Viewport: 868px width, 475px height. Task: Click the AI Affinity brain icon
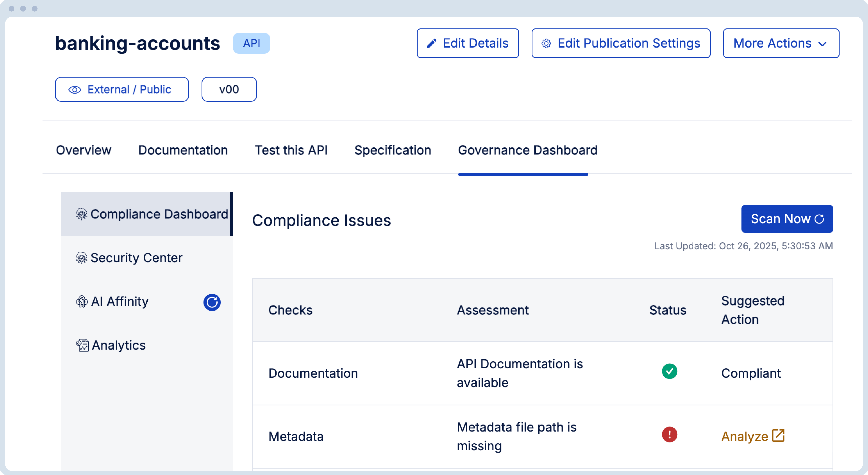click(x=82, y=302)
